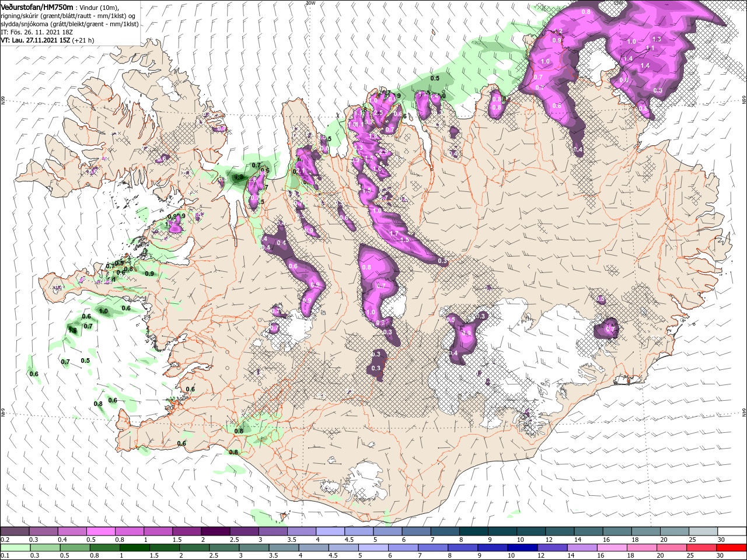This screenshot has height=560, width=747.
Task: Pick the snow swatch between 0.4 and 0.5
Action: [72, 531]
